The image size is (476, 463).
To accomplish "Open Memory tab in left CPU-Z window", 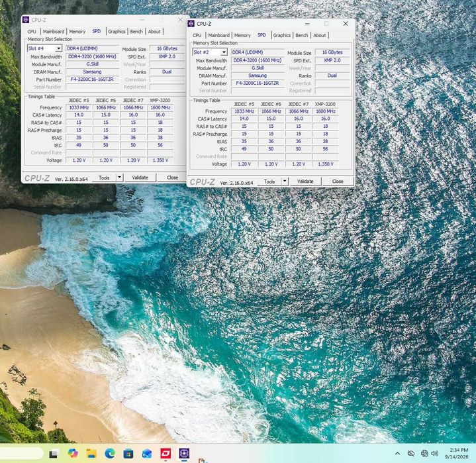I will (x=77, y=32).
